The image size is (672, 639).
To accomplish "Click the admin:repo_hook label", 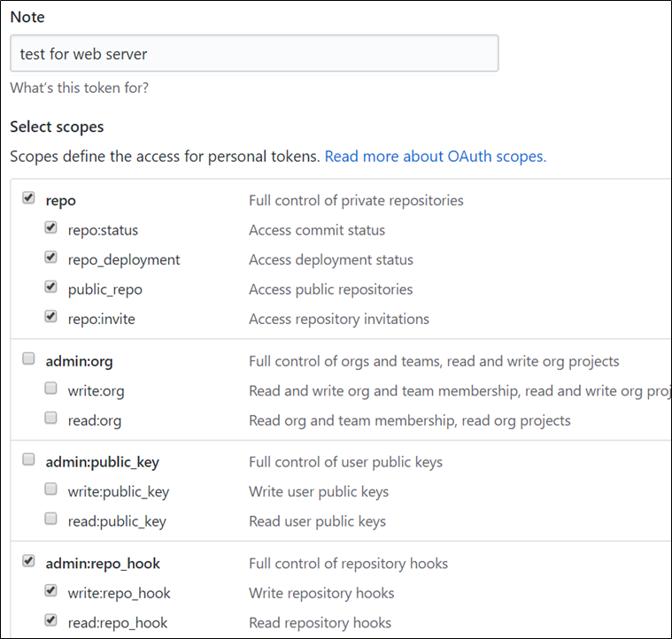I will tap(103, 563).
